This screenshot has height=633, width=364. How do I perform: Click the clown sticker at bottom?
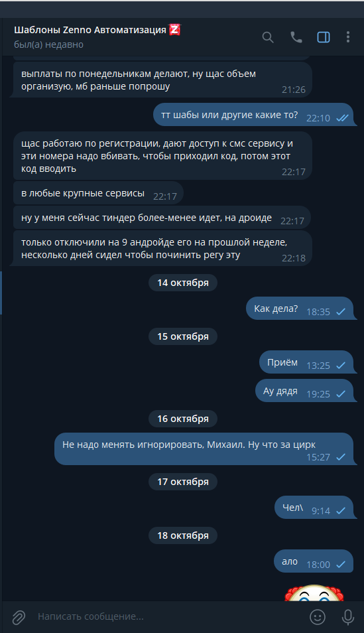click(314, 593)
